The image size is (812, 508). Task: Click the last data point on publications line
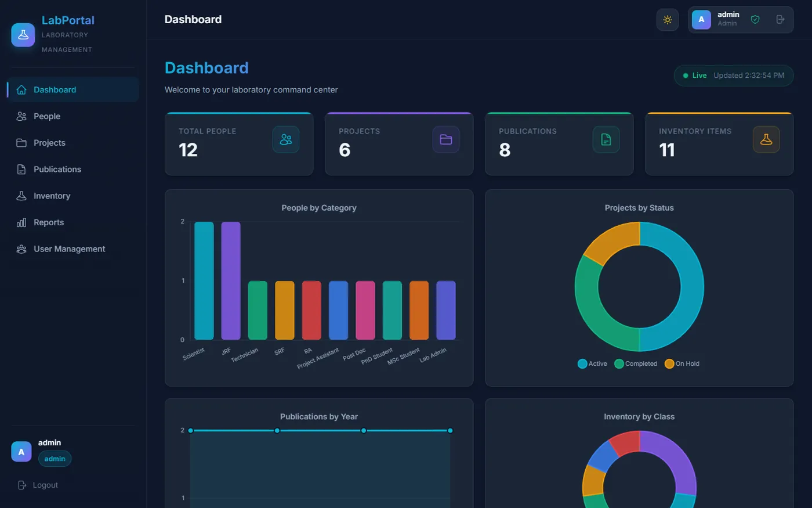(x=450, y=431)
